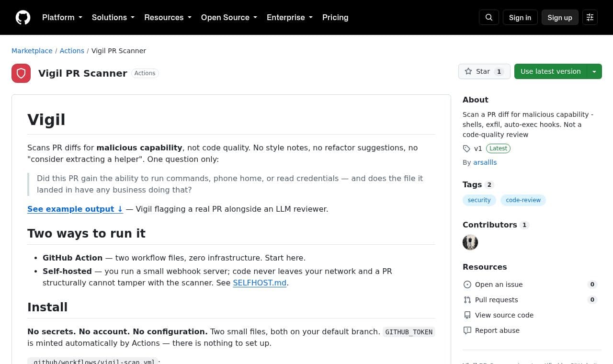Go to Marketplace breadcrumb

(x=32, y=51)
